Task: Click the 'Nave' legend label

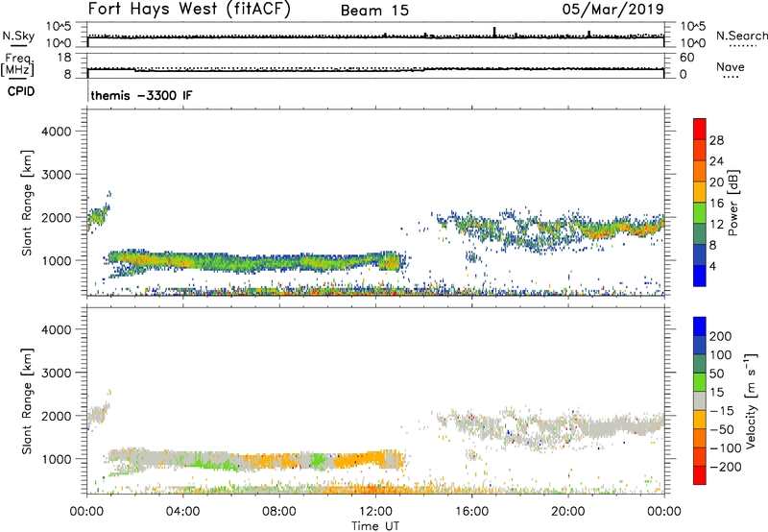Action: point(731,66)
